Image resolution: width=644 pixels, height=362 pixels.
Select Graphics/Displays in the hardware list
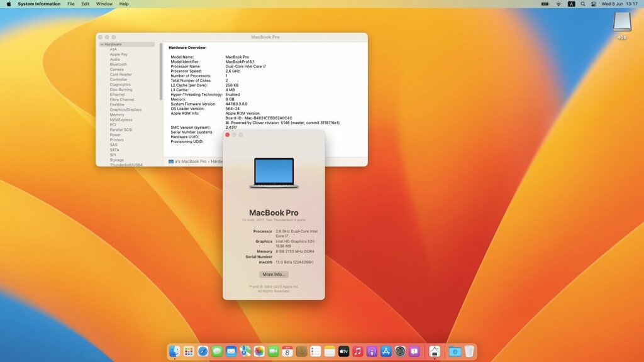126,110
